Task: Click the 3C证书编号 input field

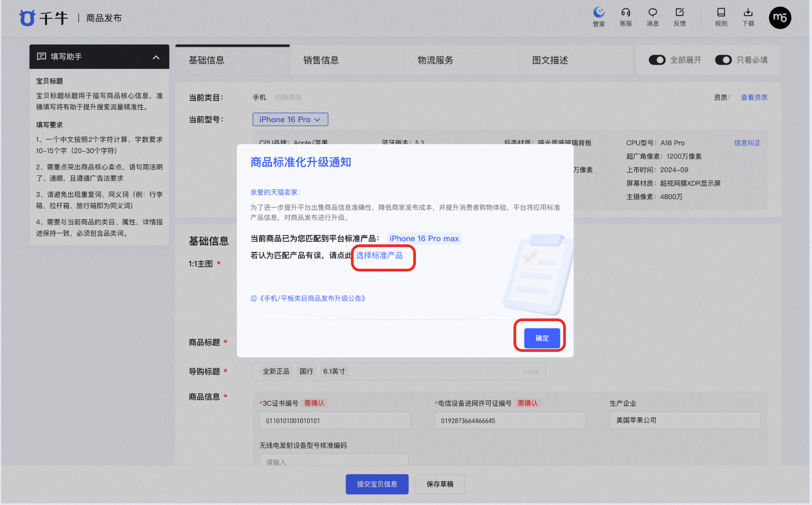Action: click(x=335, y=421)
